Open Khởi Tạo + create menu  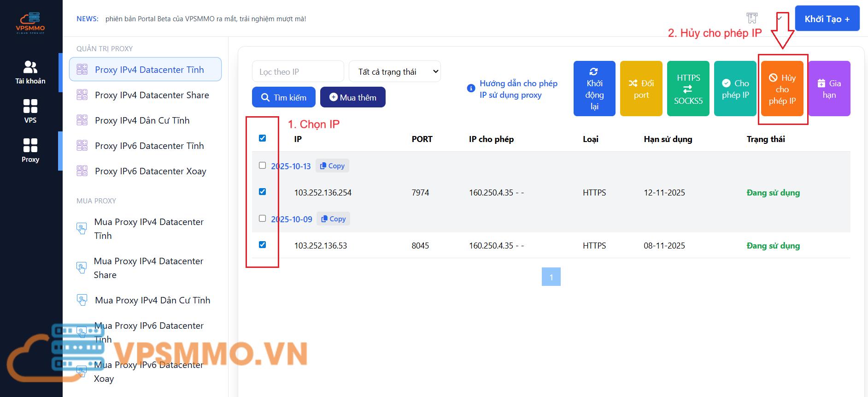pyautogui.click(x=827, y=19)
